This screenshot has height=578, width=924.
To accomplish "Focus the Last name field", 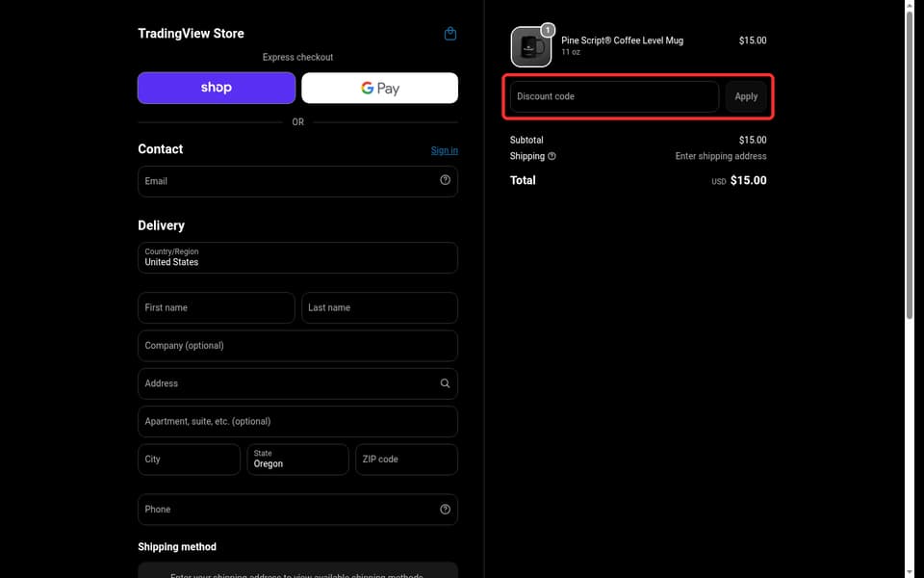I will point(379,308).
